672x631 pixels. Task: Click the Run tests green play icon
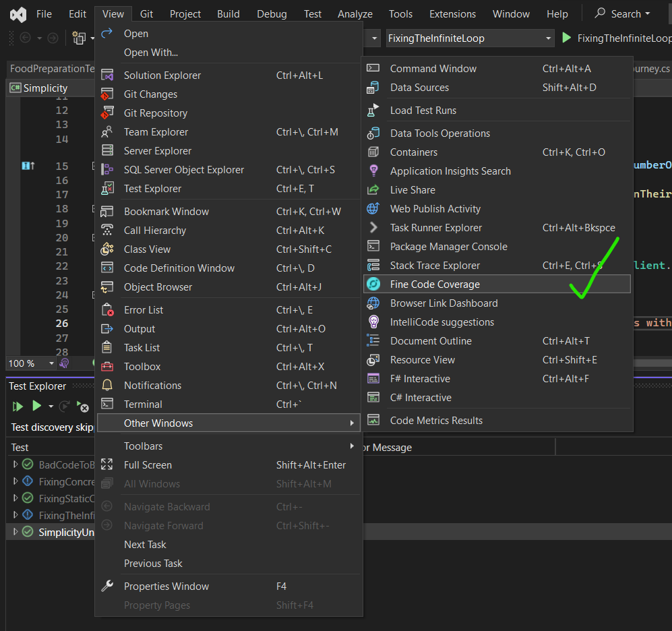[x=37, y=406]
